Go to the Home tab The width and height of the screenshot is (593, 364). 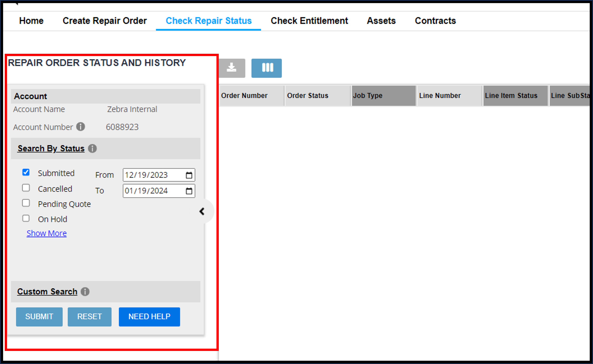click(31, 21)
